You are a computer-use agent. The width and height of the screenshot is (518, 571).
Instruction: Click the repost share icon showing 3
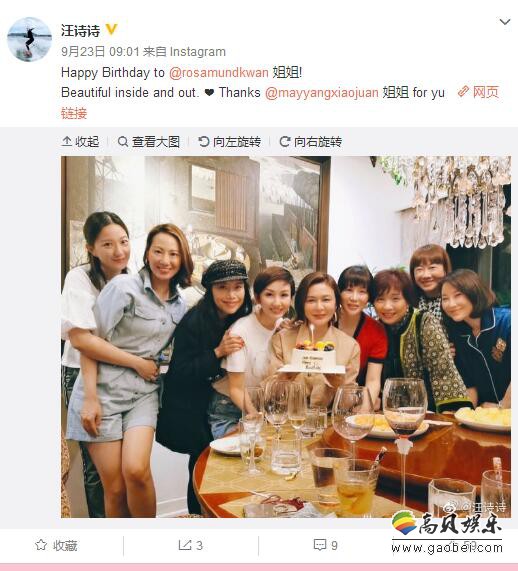(x=185, y=545)
